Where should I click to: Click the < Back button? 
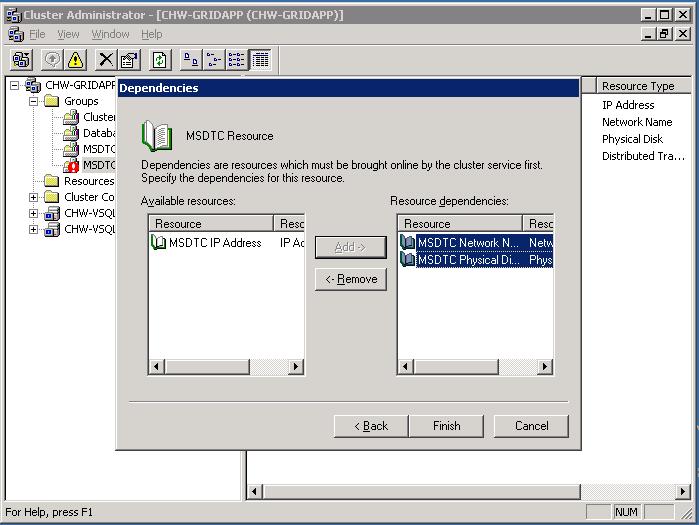click(371, 426)
